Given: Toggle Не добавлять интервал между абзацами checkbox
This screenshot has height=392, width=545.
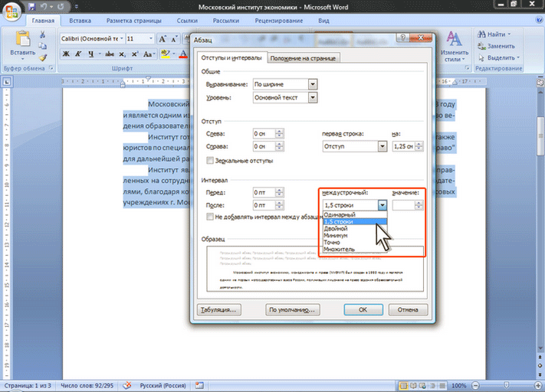Looking at the screenshot, I should (210, 217).
